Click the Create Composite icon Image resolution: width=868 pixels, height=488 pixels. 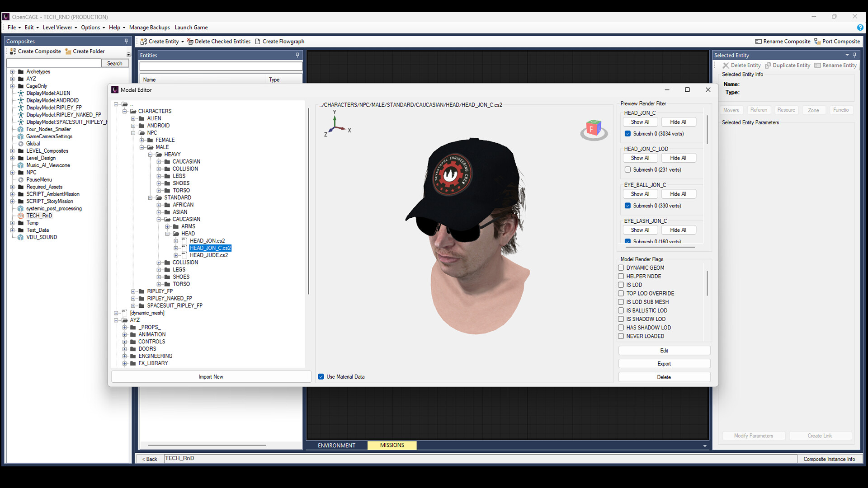click(x=13, y=52)
